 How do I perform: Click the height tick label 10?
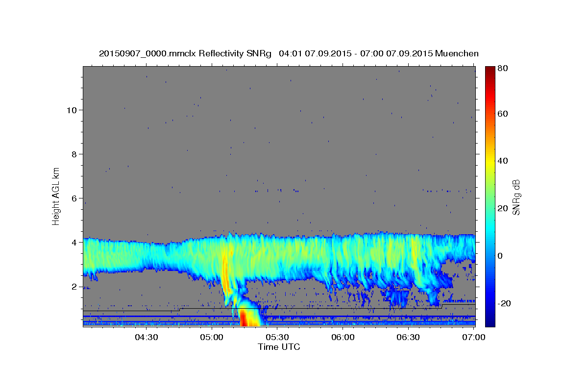[72, 110]
